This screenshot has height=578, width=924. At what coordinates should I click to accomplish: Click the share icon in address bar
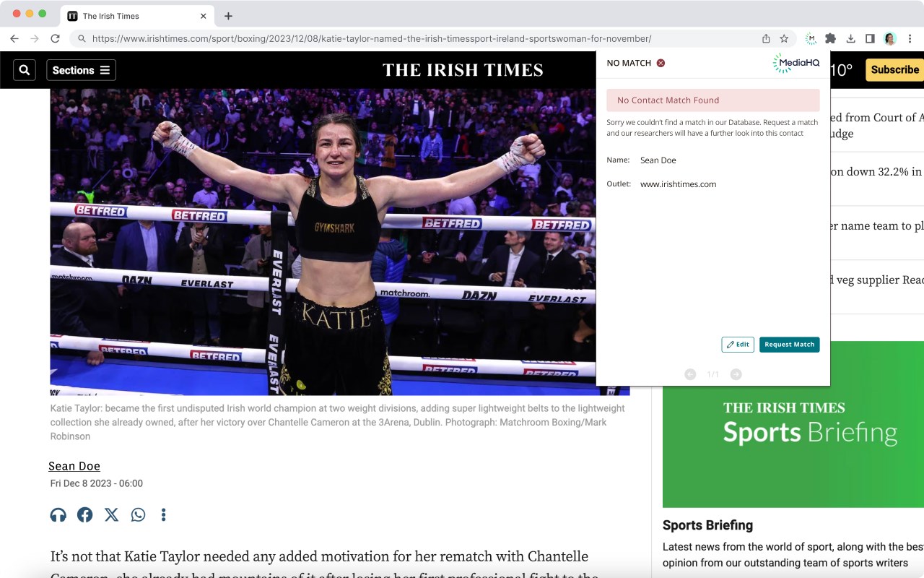[x=766, y=38]
